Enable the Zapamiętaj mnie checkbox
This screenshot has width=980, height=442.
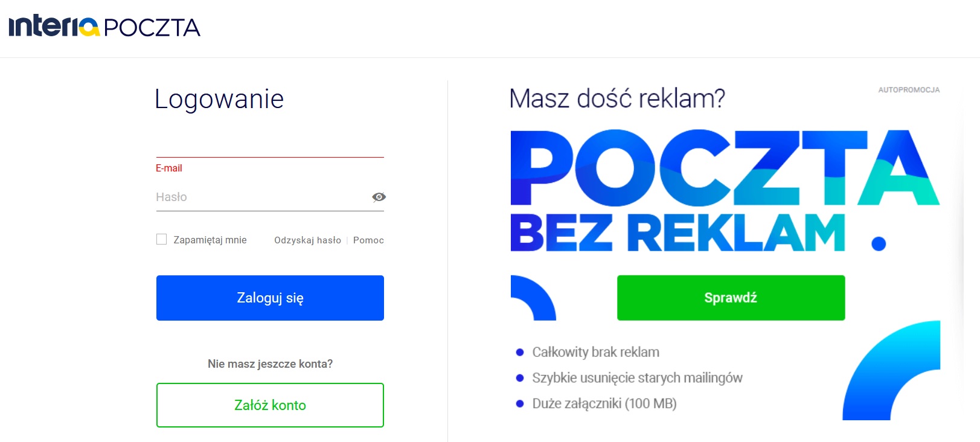point(162,239)
